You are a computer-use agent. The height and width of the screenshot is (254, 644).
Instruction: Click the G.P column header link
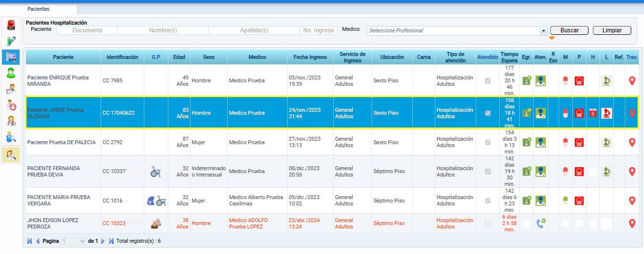pyautogui.click(x=156, y=57)
